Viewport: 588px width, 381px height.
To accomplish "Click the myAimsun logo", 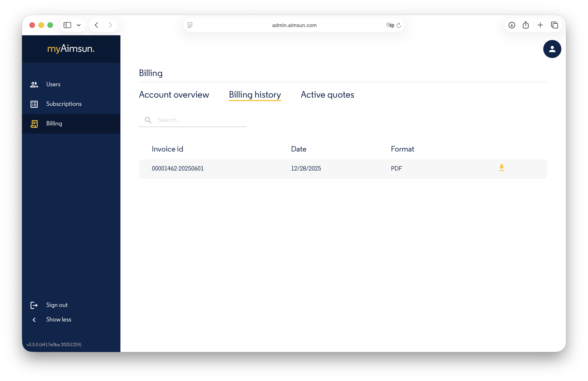I will 71,49.
